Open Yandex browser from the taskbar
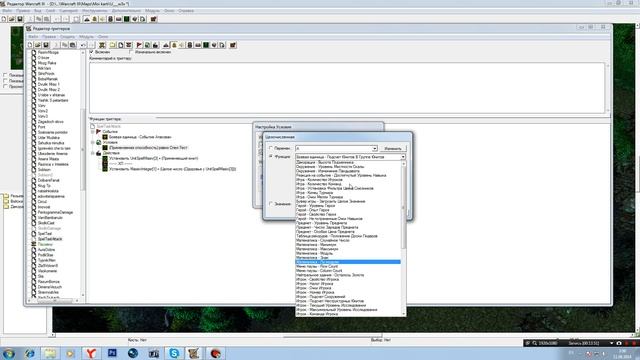The width and height of the screenshot is (640, 360). pos(91,353)
